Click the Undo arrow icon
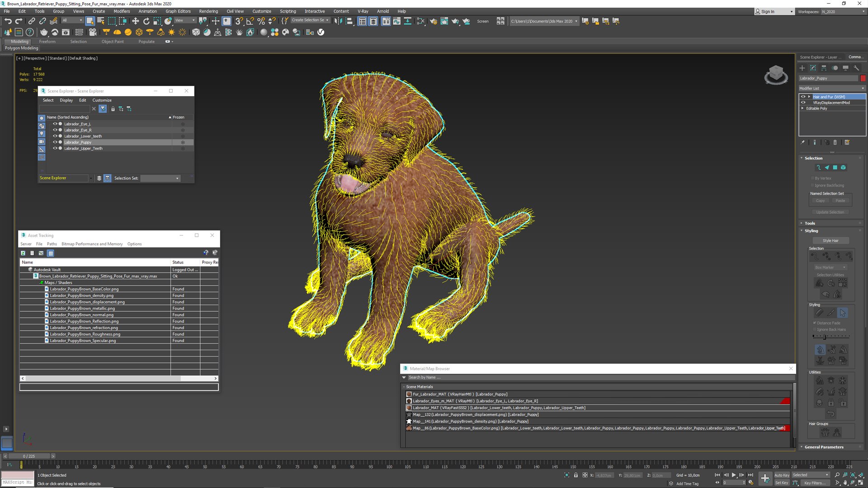This screenshot has height=488, width=868. pyautogui.click(x=8, y=21)
